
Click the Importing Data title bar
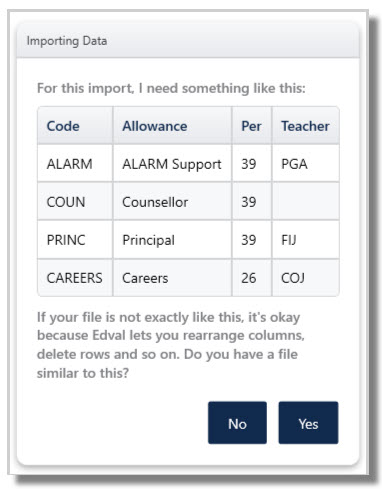(188, 41)
